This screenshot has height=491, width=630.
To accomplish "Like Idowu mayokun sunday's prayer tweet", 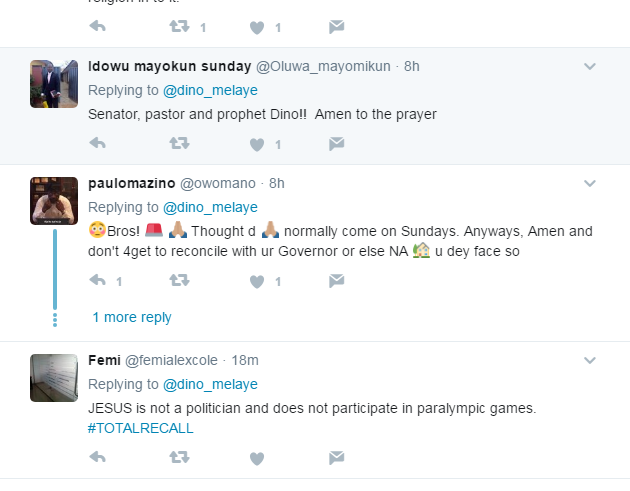I will 257,144.
